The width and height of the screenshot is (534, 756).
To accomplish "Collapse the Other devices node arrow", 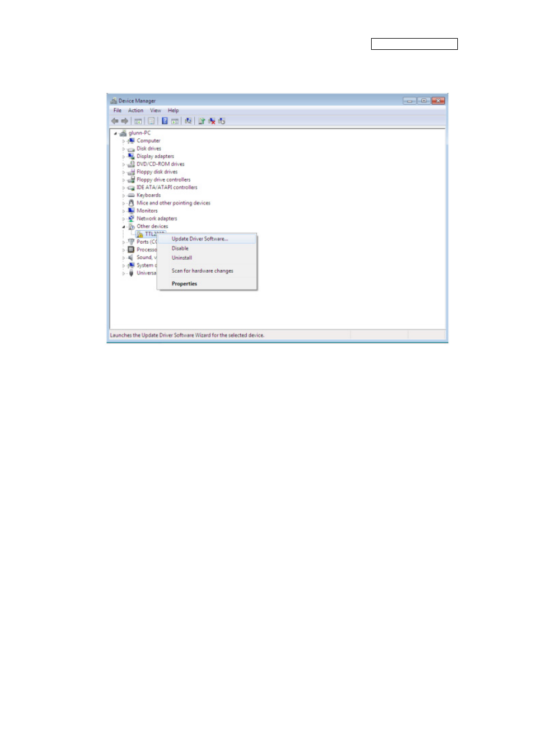I will pyautogui.click(x=124, y=227).
